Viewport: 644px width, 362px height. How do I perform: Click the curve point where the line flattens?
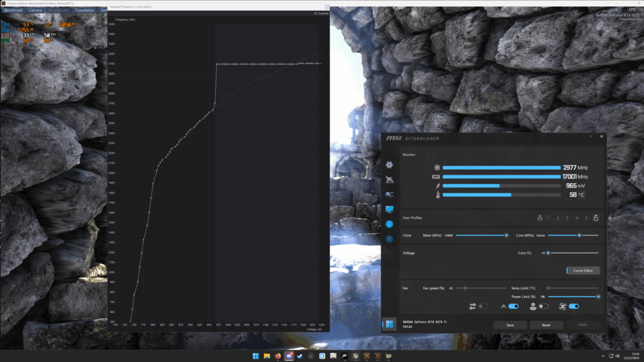click(x=217, y=64)
